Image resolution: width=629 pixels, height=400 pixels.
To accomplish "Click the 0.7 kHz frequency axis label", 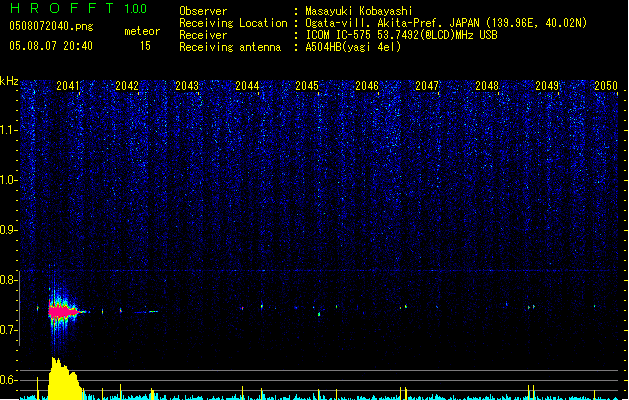I will tap(9, 330).
